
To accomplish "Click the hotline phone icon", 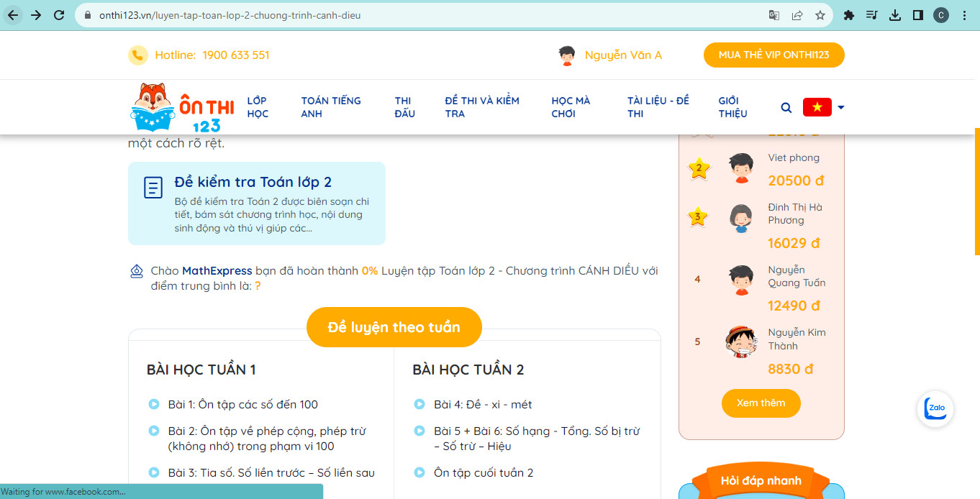I will point(138,55).
